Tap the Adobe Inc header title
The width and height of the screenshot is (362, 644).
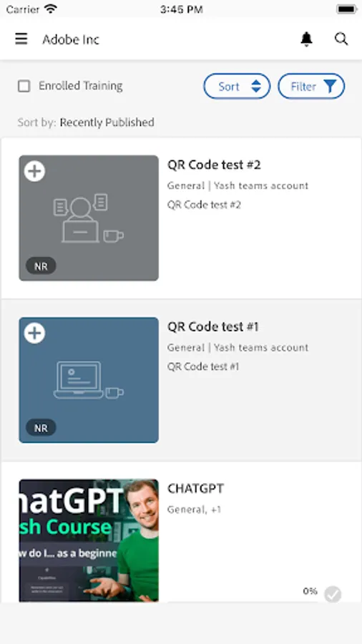pos(71,39)
